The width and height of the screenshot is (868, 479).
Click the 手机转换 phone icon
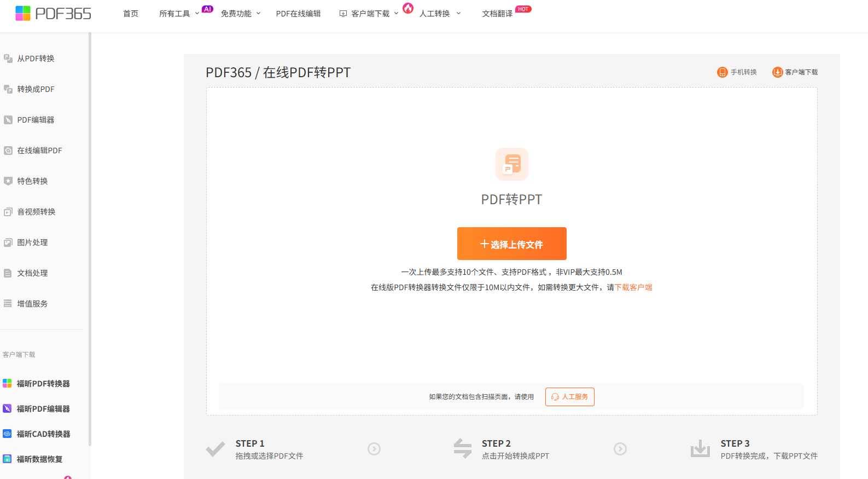point(723,72)
